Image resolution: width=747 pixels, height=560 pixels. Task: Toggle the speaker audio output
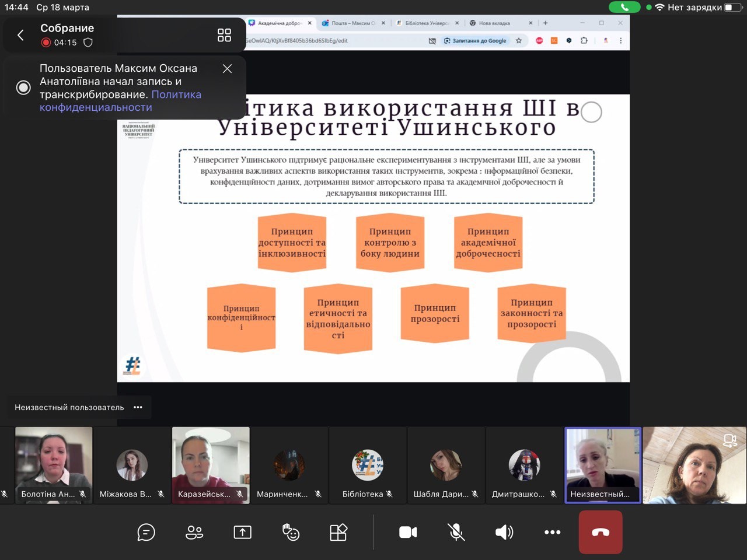pyautogui.click(x=504, y=532)
